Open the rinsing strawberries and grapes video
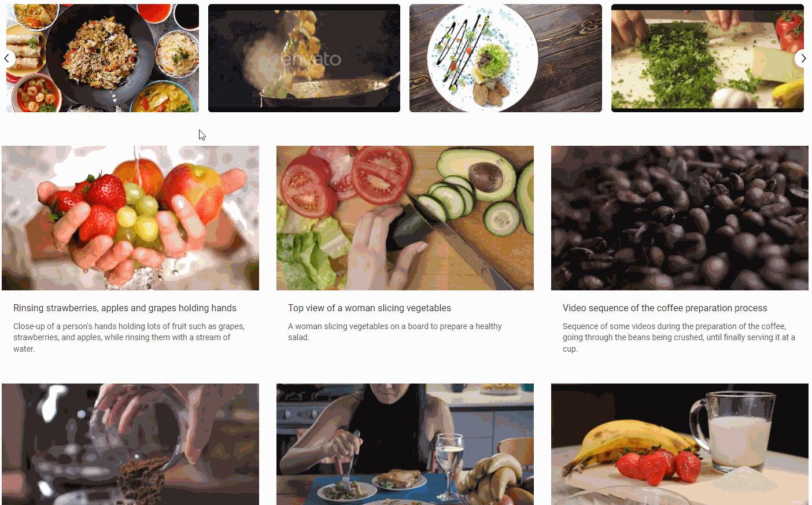 130,218
